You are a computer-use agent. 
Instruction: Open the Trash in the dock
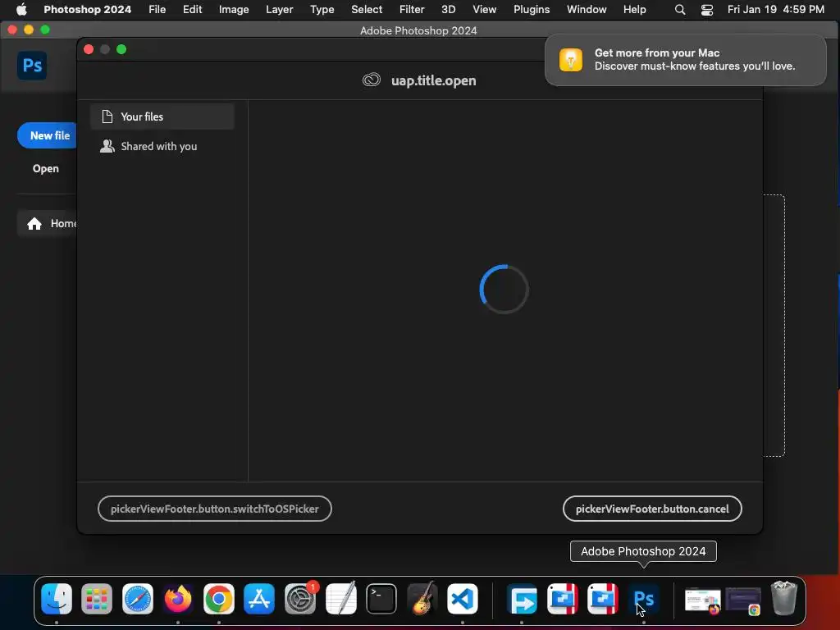tap(783, 598)
